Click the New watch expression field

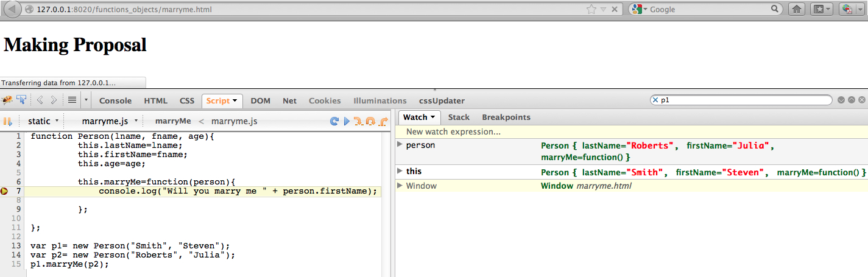click(x=453, y=131)
